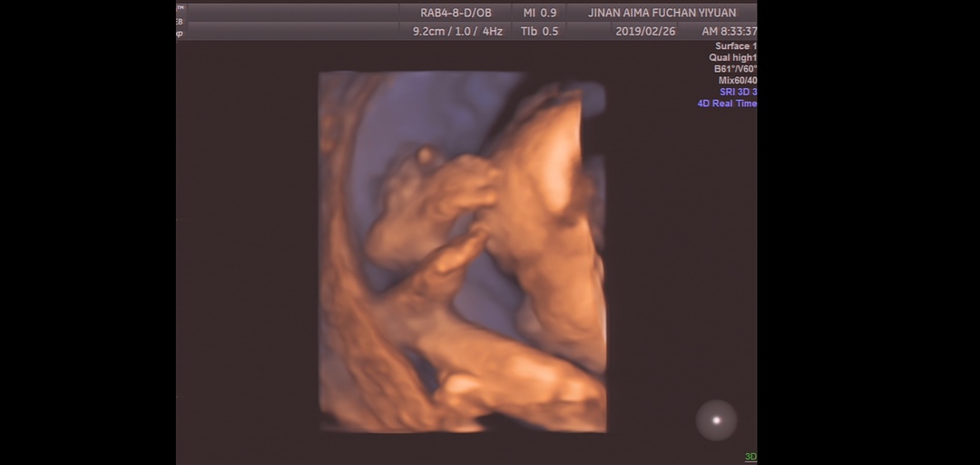Viewport: 980px width, 465px height.
Task: Adjust the Mix60/40 render mix setting
Action: tap(737, 81)
